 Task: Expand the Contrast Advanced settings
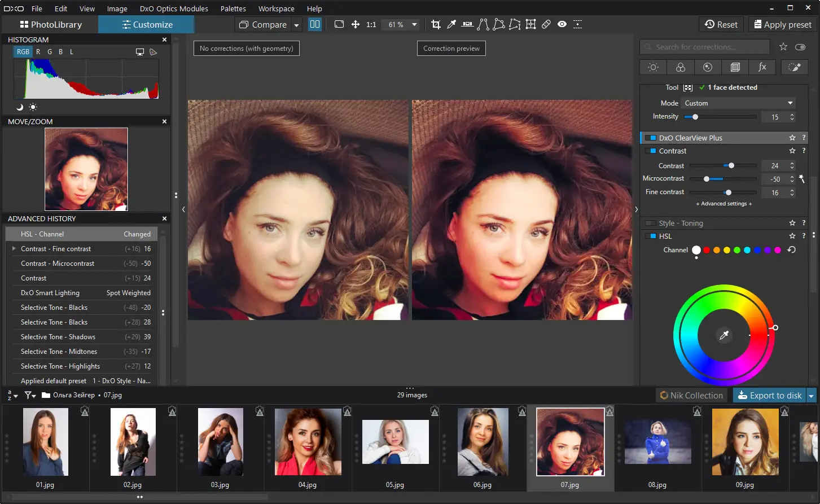pos(723,204)
